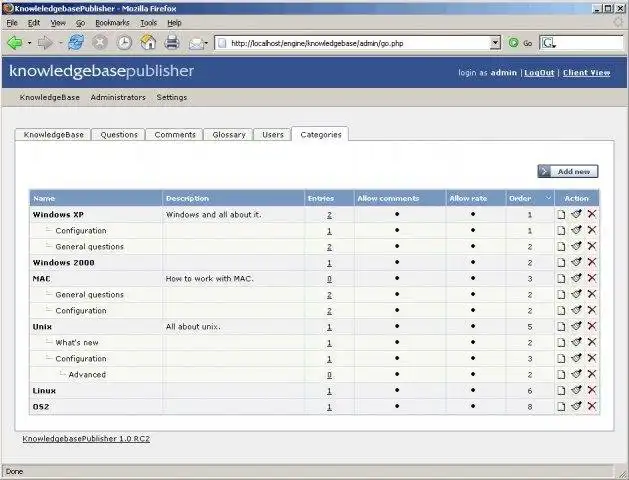Screen dimensions: 629x480
Task: Click the Mail envelope toolbar icon
Action: tap(195, 43)
